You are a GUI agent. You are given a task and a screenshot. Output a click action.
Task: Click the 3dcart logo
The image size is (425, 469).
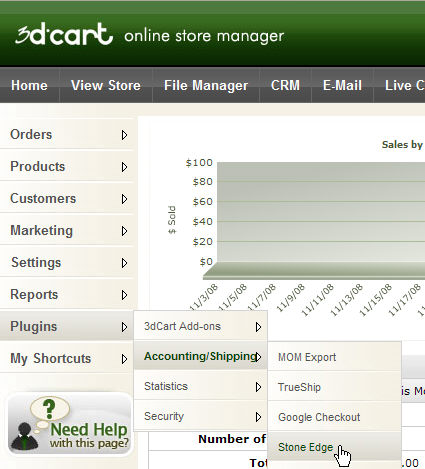[x=64, y=34]
